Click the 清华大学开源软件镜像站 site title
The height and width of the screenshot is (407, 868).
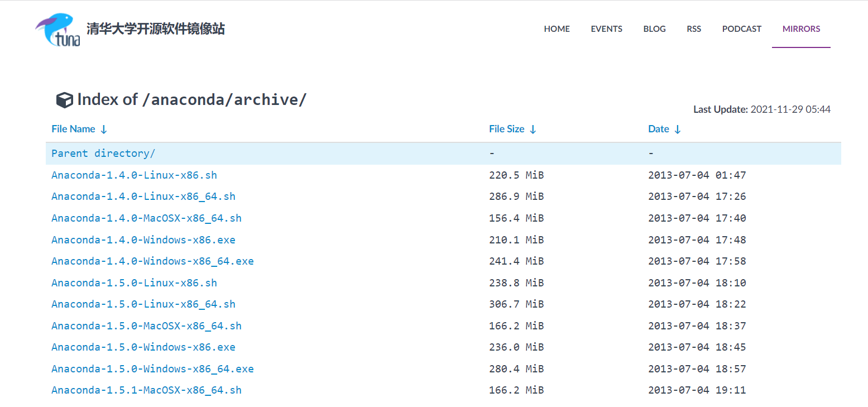click(x=156, y=29)
